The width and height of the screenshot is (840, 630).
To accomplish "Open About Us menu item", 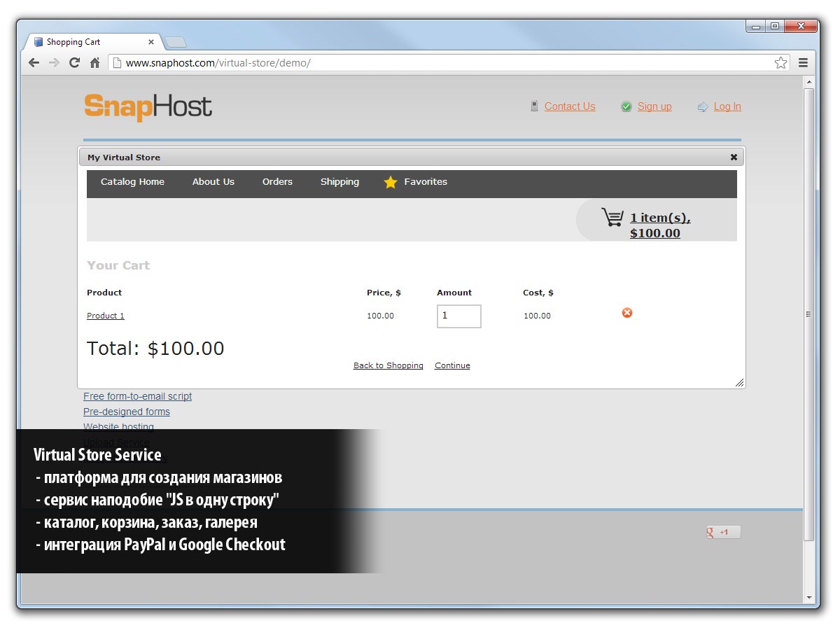I will tap(213, 182).
